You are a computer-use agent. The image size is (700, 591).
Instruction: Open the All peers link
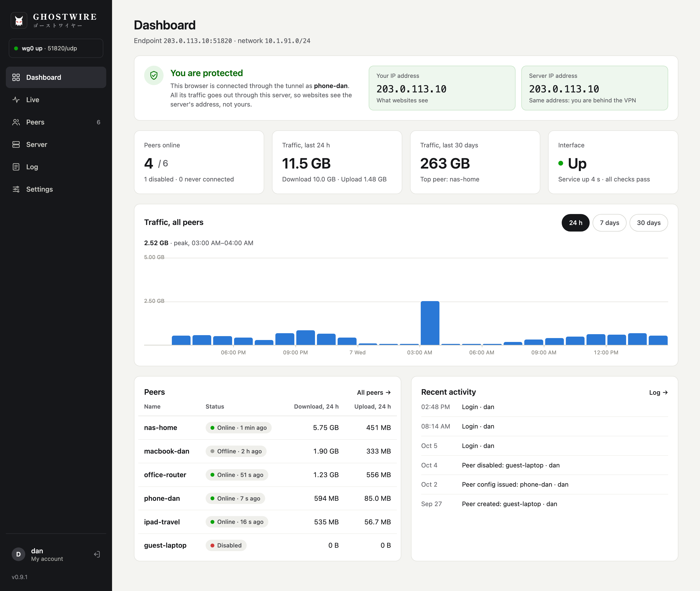click(x=374, y=392)
